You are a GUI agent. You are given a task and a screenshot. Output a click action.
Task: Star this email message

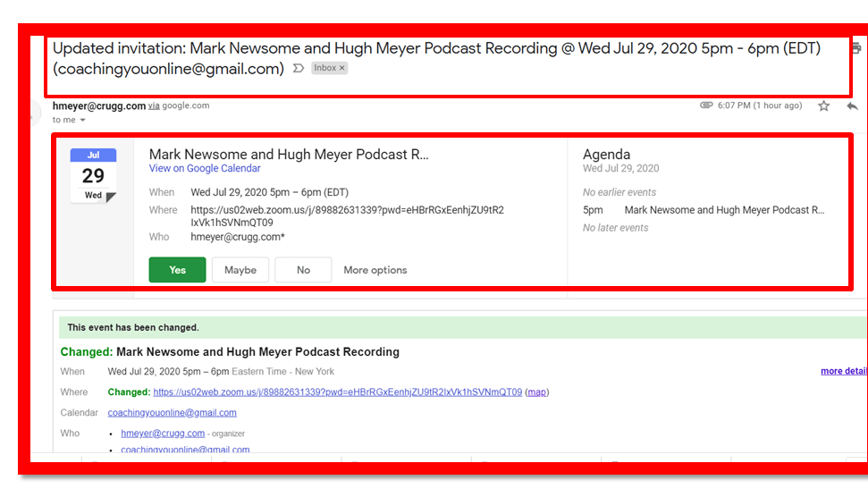click(x=823, y=105)
